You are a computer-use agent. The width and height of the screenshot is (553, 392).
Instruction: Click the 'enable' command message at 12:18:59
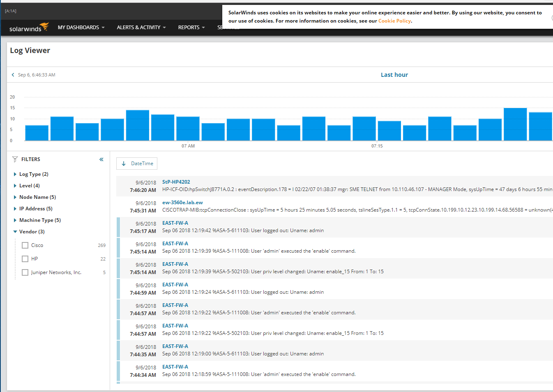point(259,374)
